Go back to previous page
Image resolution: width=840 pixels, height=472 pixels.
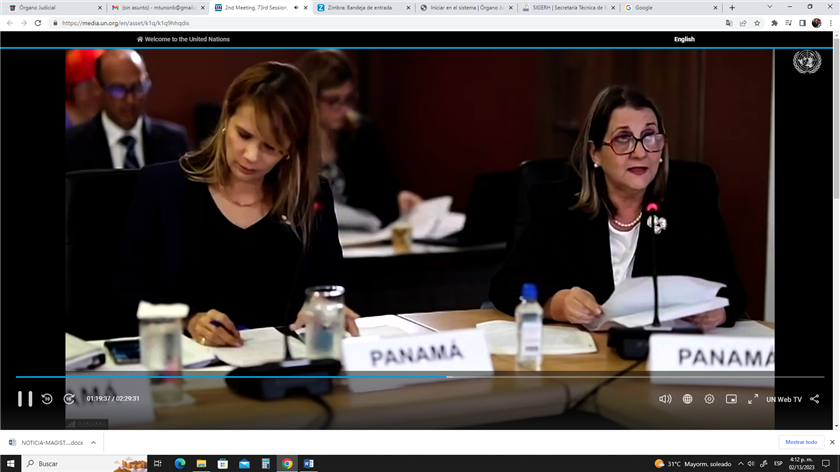(x=10, y=23)
